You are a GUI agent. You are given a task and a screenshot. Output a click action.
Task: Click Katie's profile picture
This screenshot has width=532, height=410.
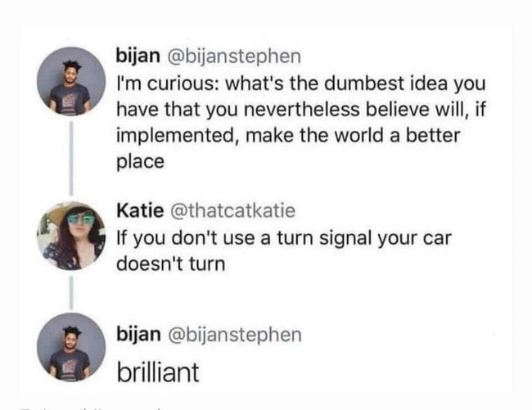pyautogui.click(x=71, y=236)
